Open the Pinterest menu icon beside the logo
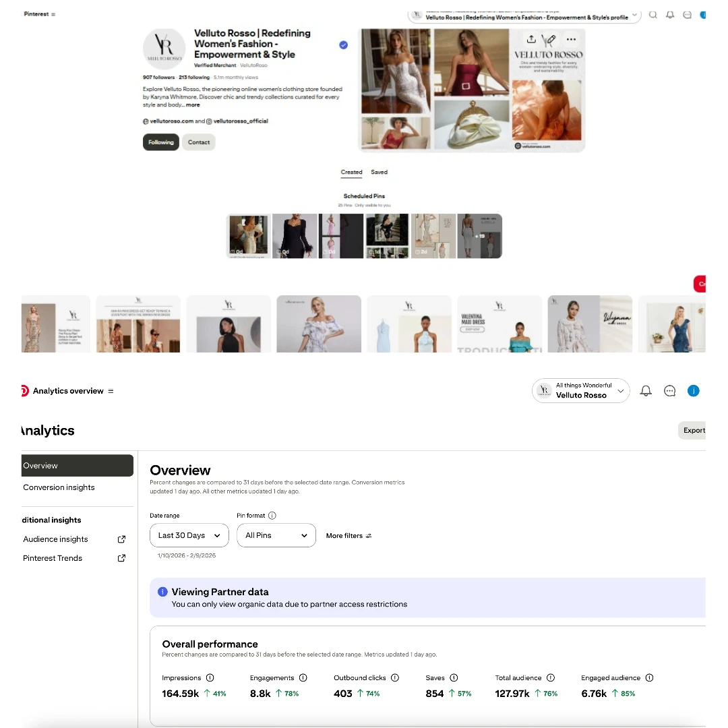The height and width of the screenshot is (728, 728). coord(53,14)
